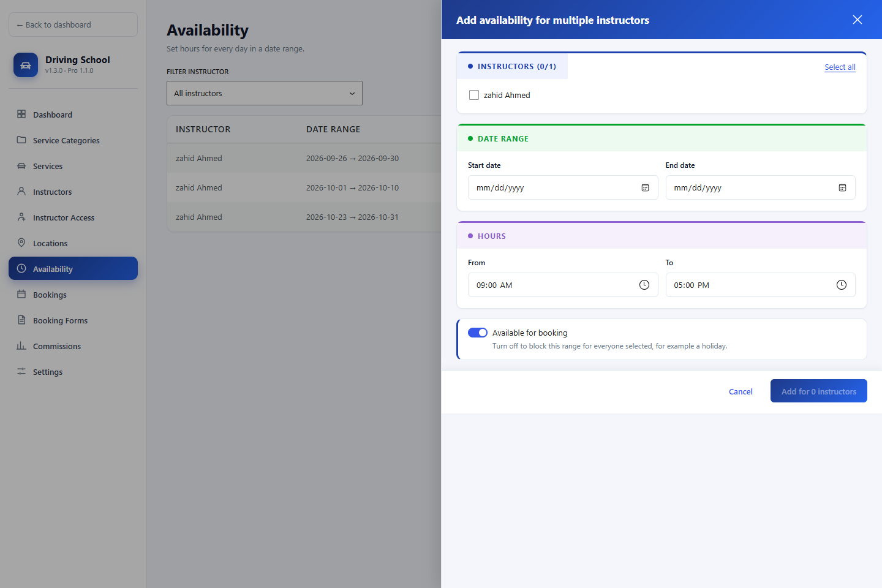Open the End date calendar picker icon

point(842,187)
